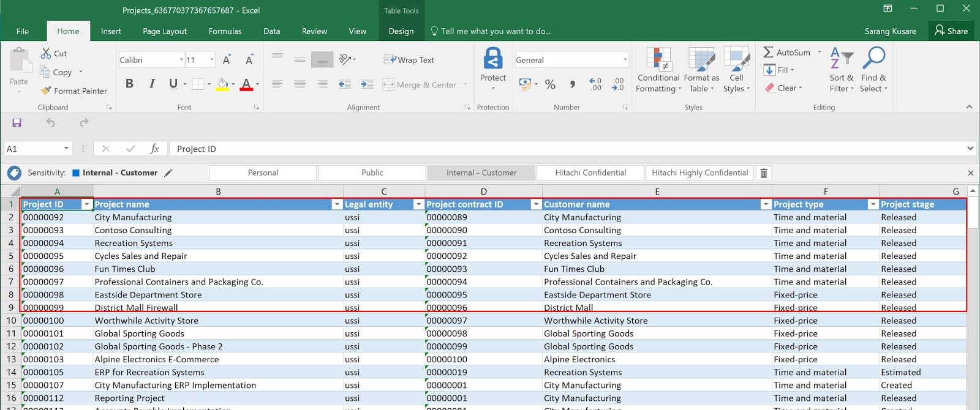Toggle Underline formatting
Viewport: 980px width, 410px height.
pyautogui.click(x=173, y=84)
